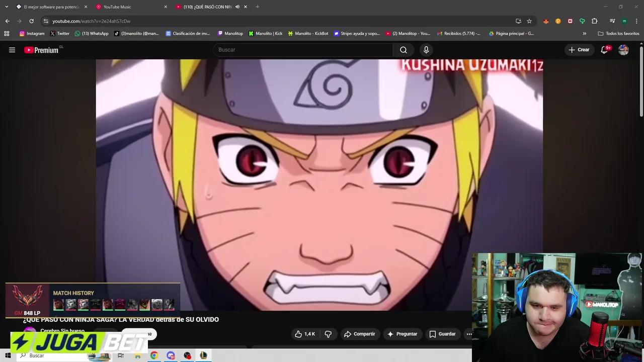This screenshot has height=362, width=644.
Task: Start a voice search with the microphone icon
Action: (x=426, y=49)
